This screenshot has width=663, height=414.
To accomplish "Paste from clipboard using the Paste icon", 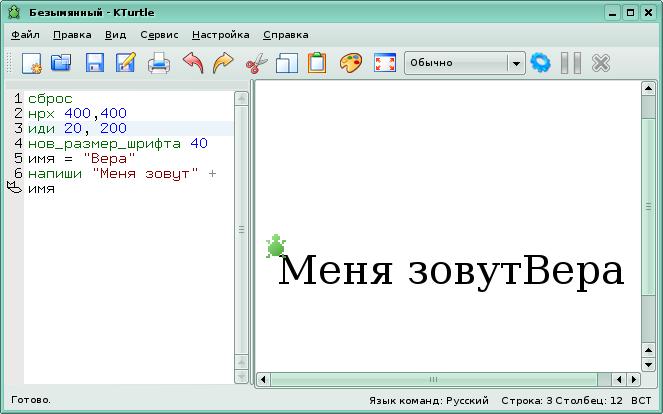I will (x=317, y=63).
